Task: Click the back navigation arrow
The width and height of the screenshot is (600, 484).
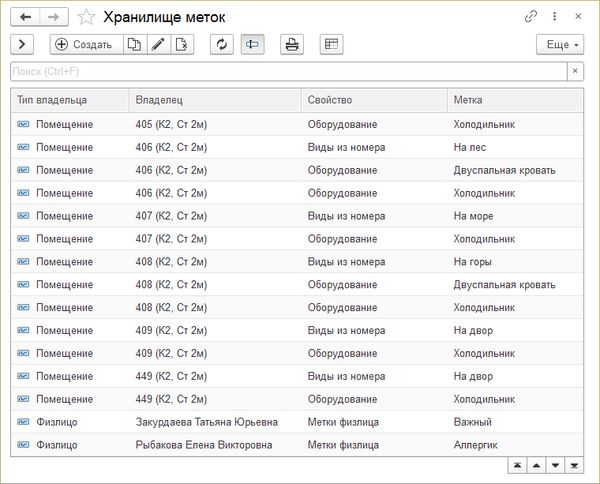Action: click(24, 16)
